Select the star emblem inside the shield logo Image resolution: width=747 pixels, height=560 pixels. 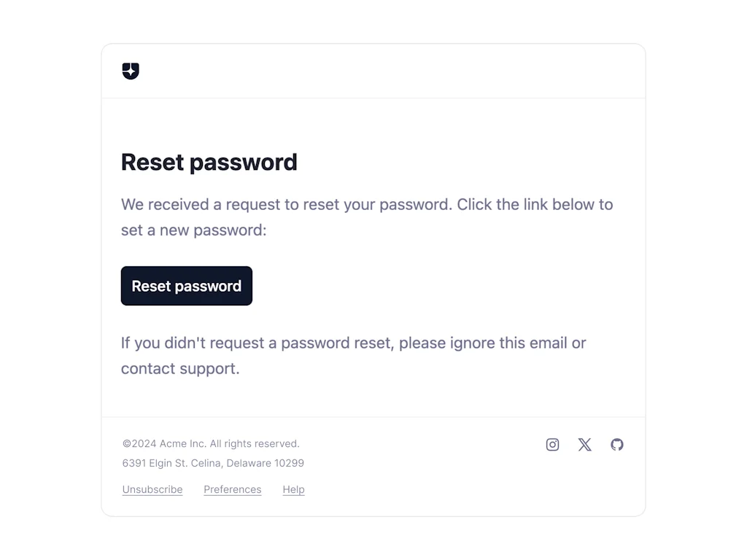click(130, 71)
